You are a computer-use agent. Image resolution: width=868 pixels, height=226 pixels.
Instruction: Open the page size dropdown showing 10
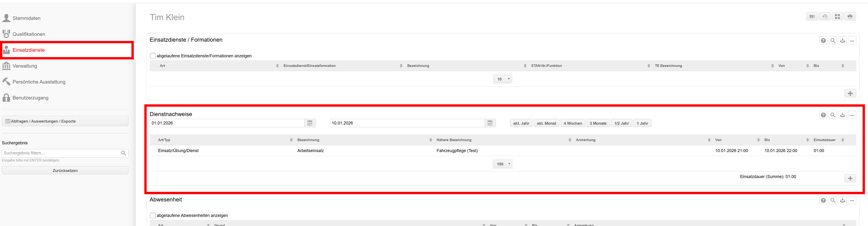502,79
